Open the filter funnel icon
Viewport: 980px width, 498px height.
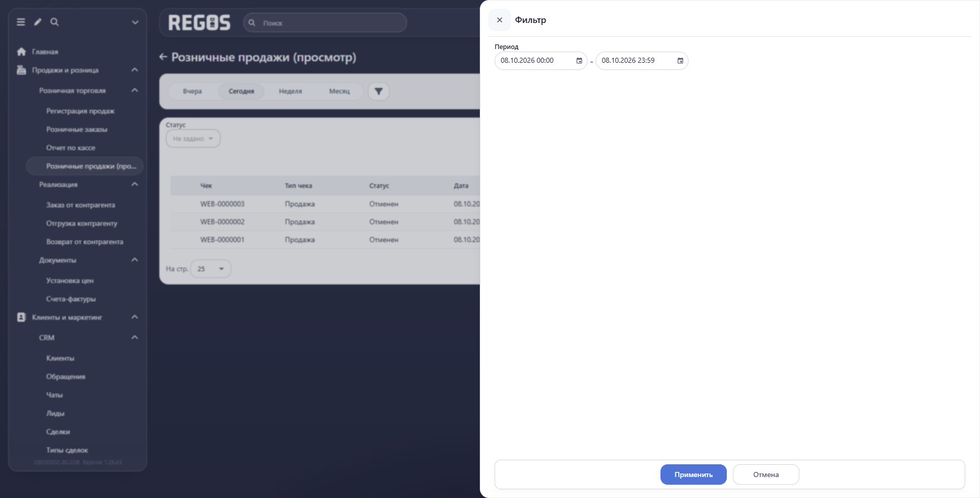tap(379, 91)
